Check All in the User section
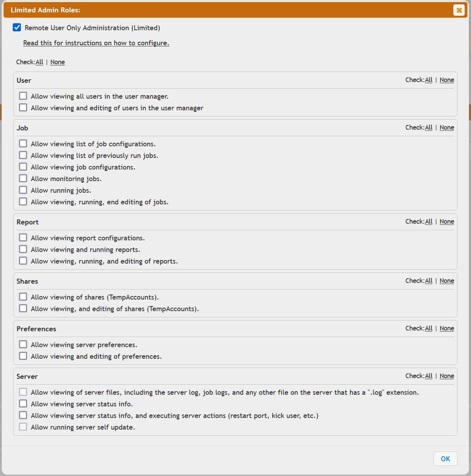 (428, 80)
